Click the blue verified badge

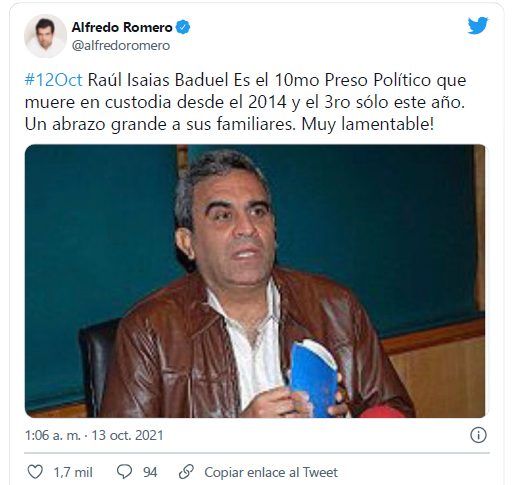click(183, 27)
